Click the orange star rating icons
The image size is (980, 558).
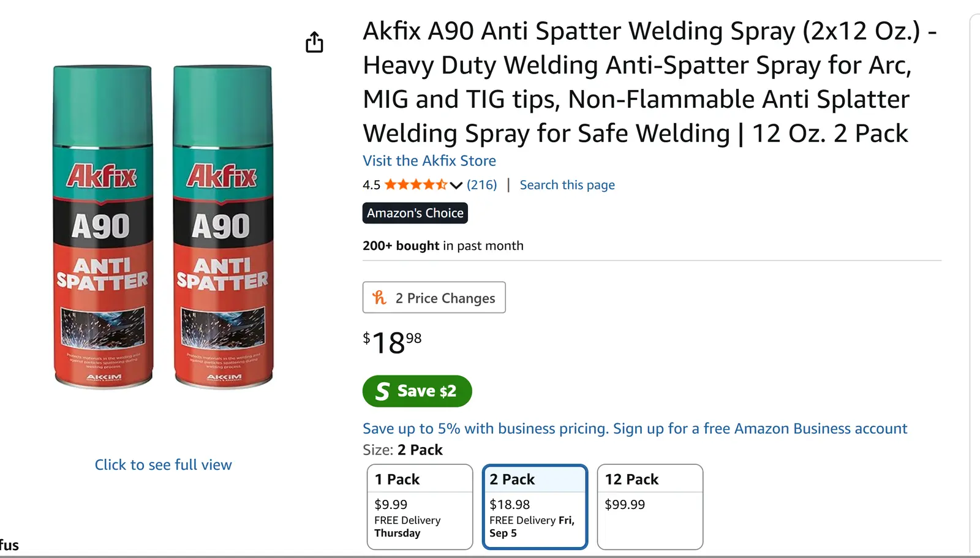pos(415,184)
